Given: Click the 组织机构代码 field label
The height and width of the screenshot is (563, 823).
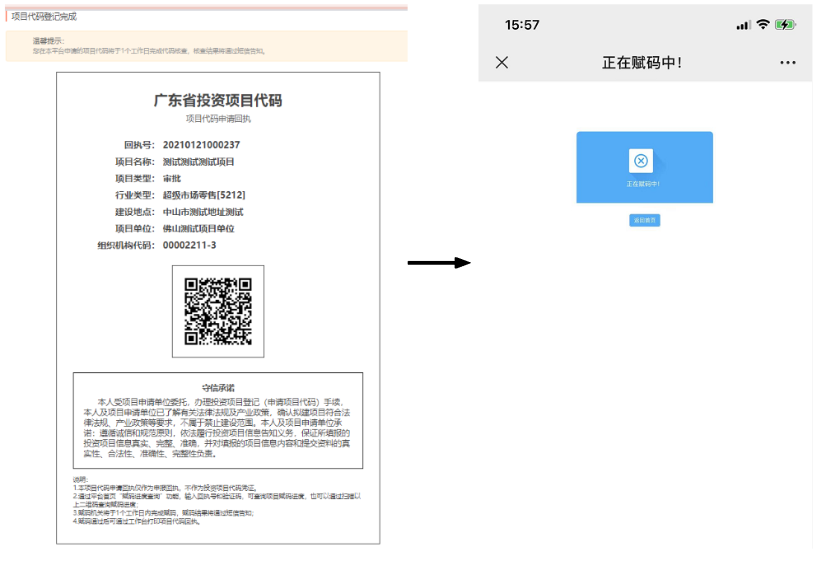Looking at the screenshot, I should coord(126,245).
